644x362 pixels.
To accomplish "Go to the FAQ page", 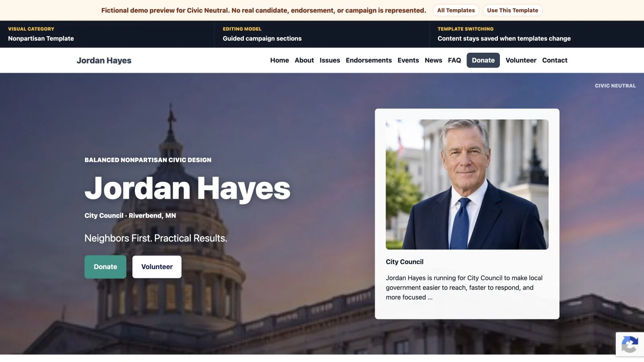I will pos(454,60).
